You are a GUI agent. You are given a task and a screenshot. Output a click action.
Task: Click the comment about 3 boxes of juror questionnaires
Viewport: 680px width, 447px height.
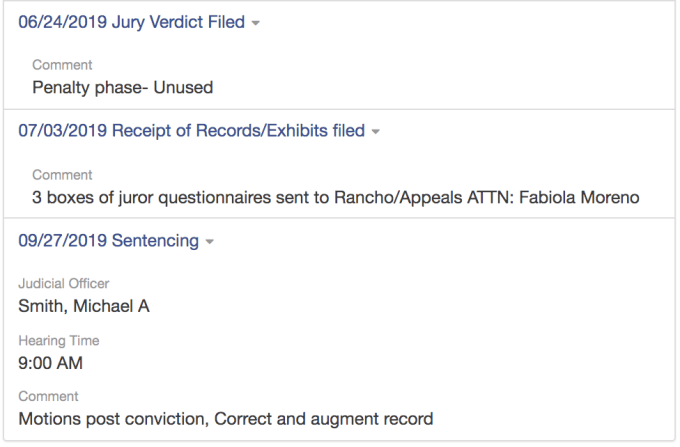click(x=335, y=197)
